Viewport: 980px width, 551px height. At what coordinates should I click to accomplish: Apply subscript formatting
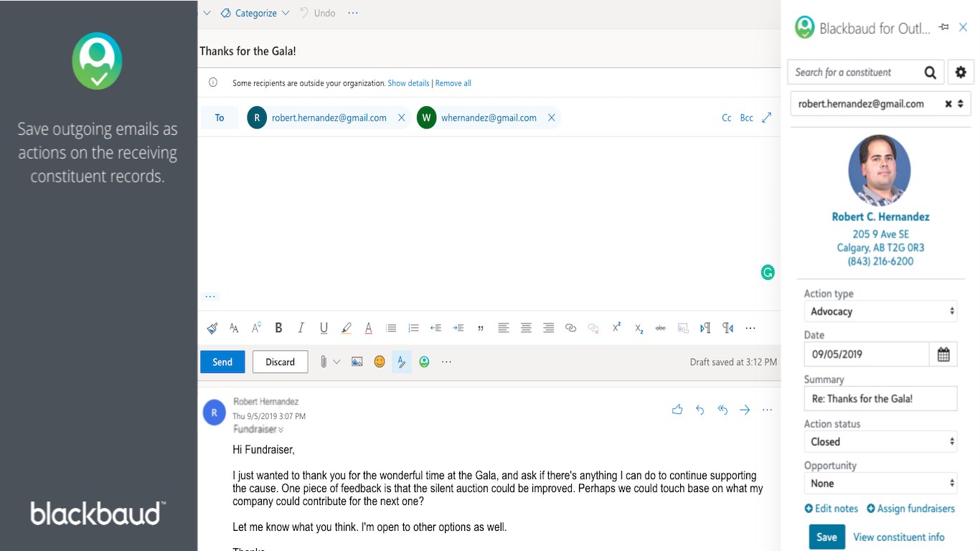pyautogui.click(x=639, y=329)
